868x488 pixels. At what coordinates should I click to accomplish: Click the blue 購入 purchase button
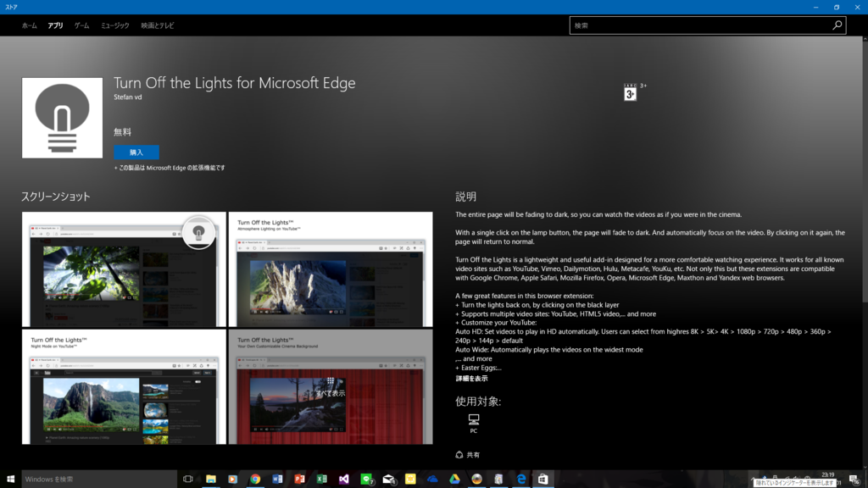pyautogui.click(x=136, y=152)
